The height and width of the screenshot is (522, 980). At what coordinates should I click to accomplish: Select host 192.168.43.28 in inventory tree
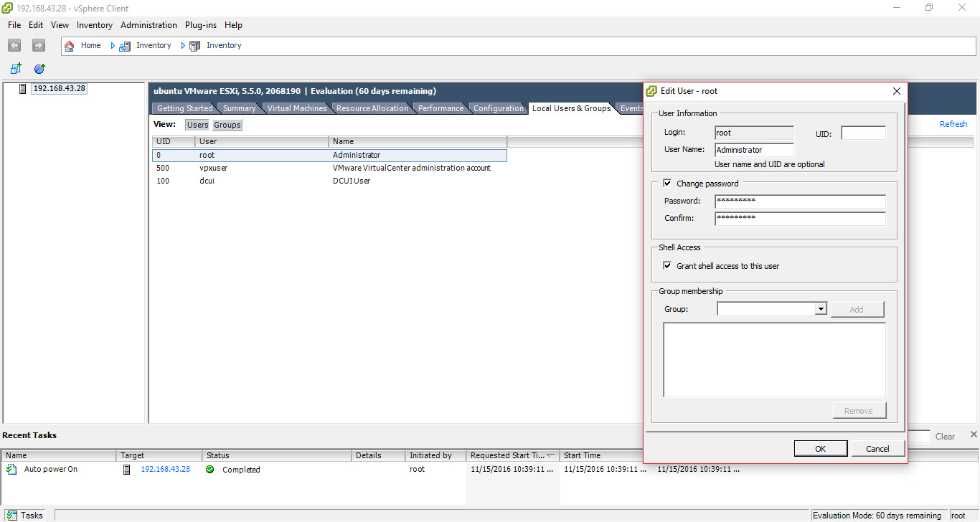point(59,88)
